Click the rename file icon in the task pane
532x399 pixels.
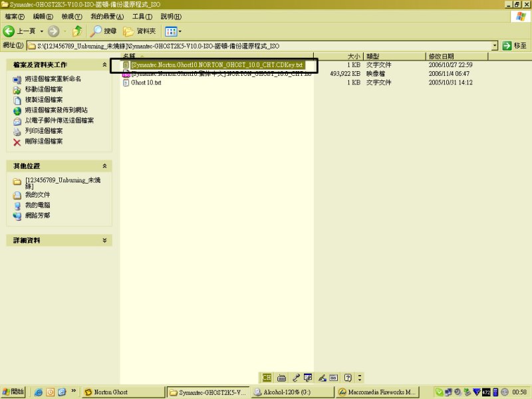17,80
